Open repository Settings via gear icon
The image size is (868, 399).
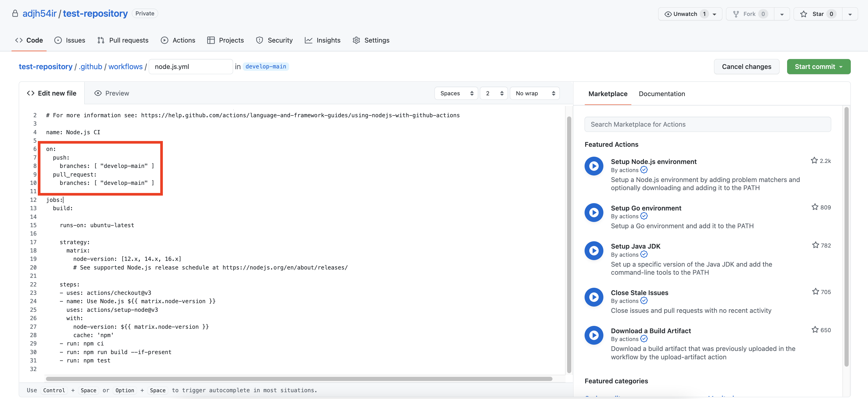356,40
